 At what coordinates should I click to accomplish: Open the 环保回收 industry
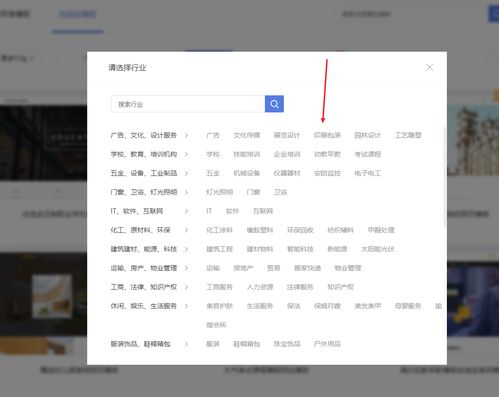[300, 230]
